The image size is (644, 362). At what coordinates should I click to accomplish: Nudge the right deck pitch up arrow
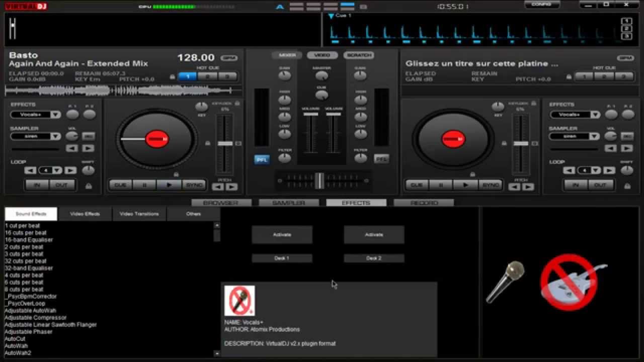(528, 187)
